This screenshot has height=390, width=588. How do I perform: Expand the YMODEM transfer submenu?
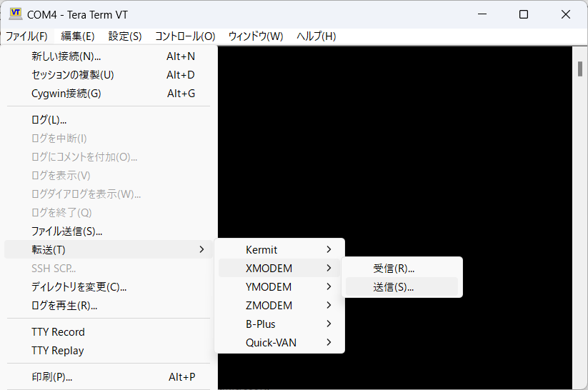click(279, 287)
